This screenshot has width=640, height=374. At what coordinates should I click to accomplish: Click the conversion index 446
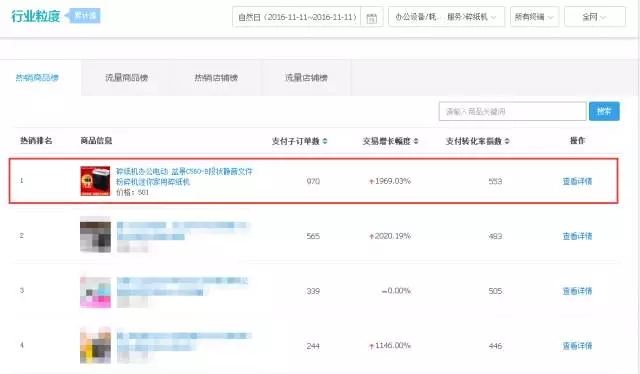495,346
